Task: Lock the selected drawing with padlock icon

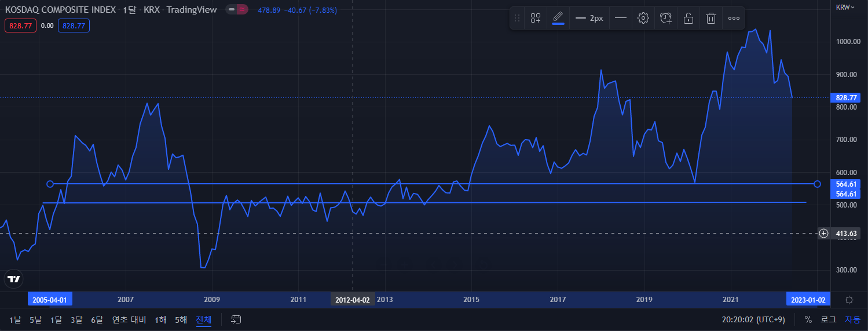Action: point(688,18)
